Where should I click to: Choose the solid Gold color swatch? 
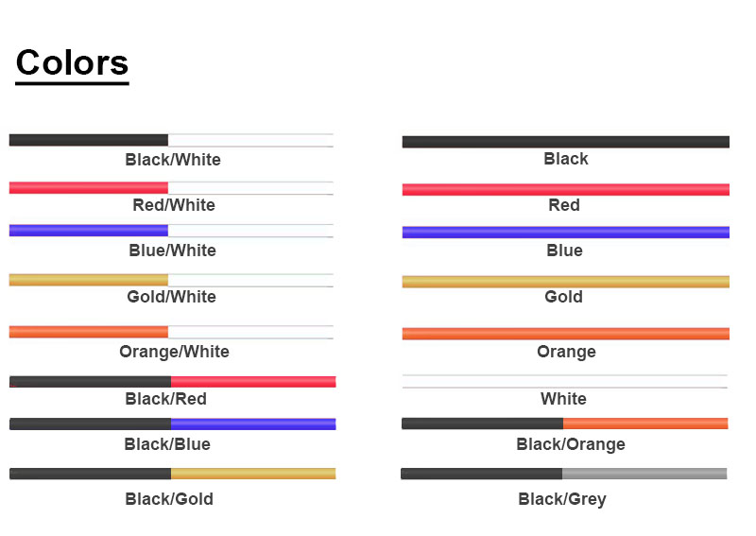point(565,281)
